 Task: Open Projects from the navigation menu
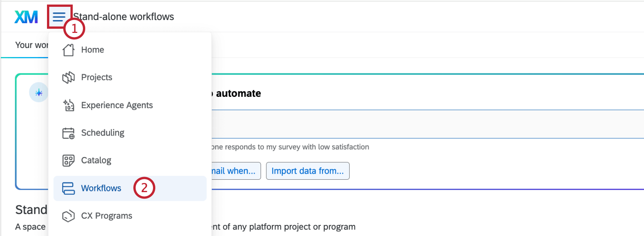(96, 77)
